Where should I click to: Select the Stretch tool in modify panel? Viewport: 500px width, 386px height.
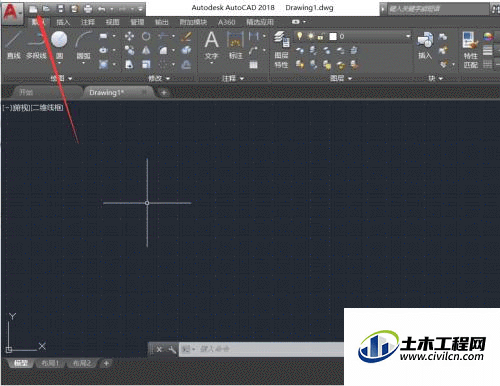point(129,64)
